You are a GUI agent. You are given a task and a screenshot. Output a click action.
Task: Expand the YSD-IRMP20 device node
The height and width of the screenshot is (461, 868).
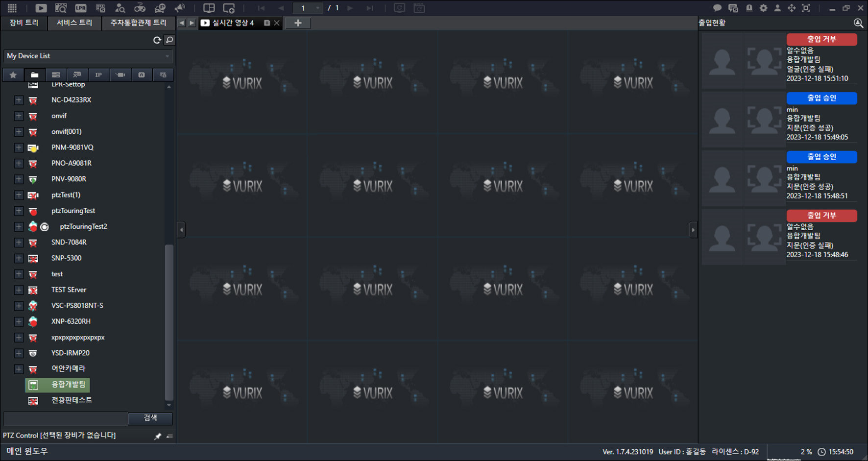(x=19, y=353)
